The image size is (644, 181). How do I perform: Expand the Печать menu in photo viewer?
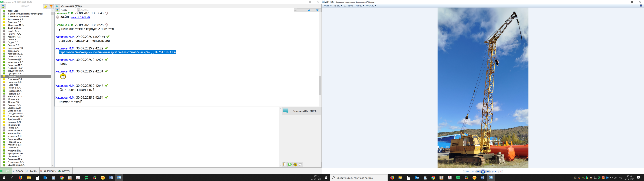point(337,6)
